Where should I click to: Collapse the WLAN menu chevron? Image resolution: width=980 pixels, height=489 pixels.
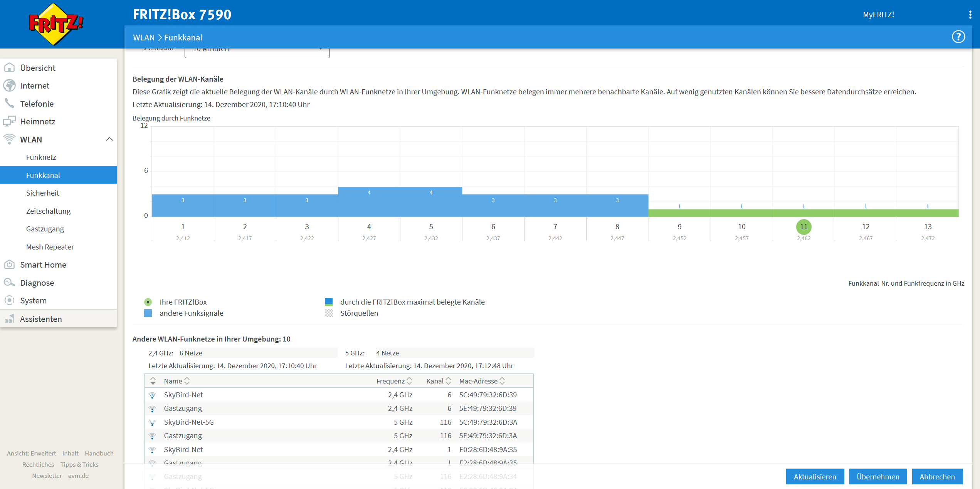[109, 139]
